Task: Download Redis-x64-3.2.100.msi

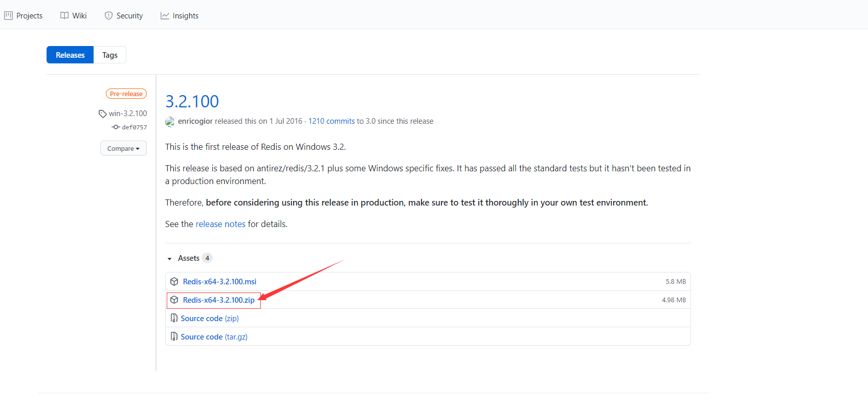Action: (x=219, y=282)
